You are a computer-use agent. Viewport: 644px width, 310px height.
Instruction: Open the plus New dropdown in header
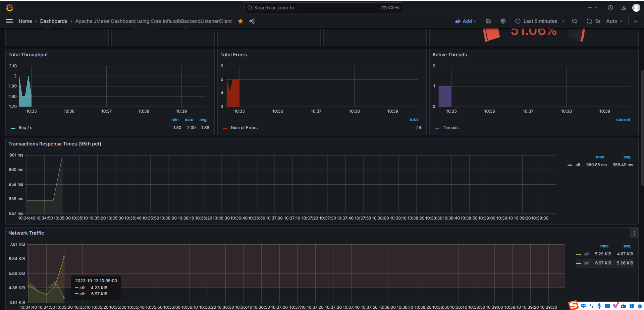coord(592,8)
